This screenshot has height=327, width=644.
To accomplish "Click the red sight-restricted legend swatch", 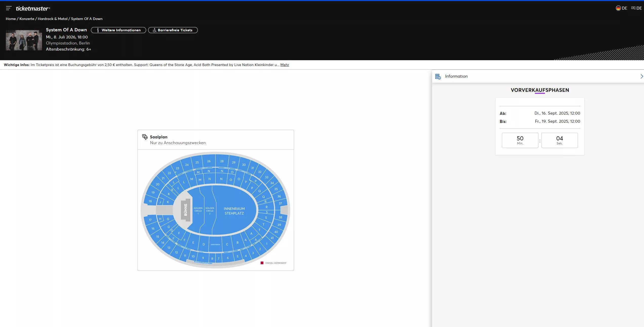I will 262,263.
